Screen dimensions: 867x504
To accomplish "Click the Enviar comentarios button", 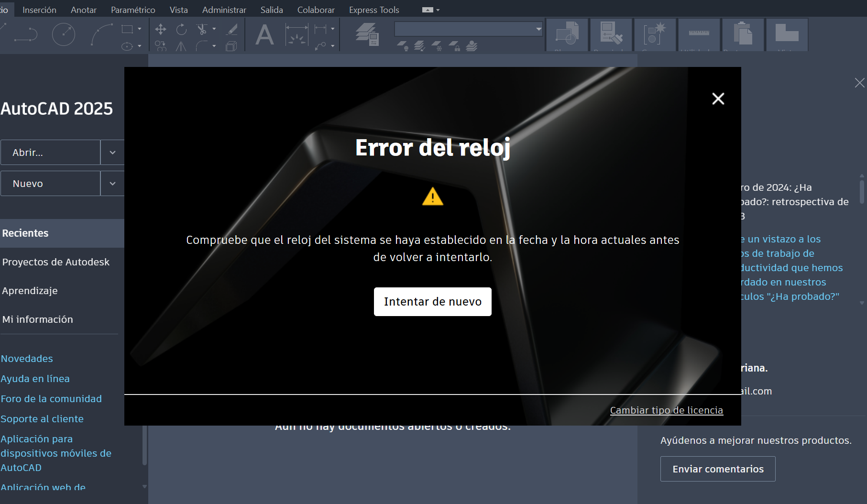I will (717, 469).
